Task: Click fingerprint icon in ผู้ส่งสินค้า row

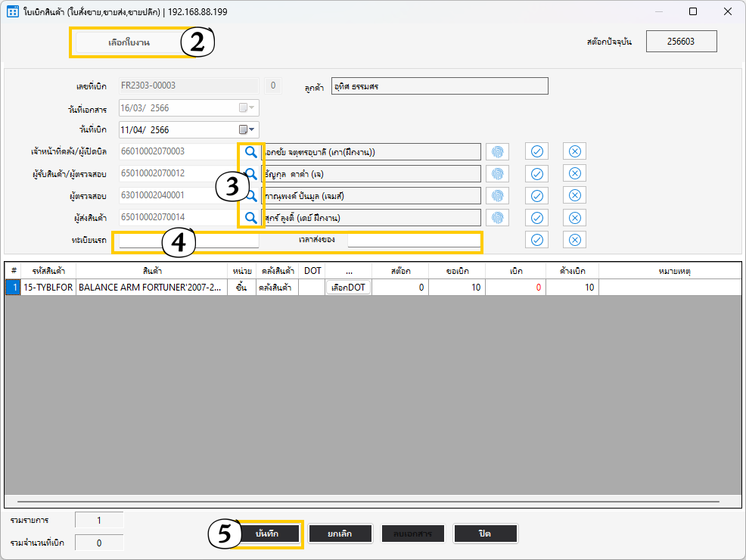Action: 497,218
